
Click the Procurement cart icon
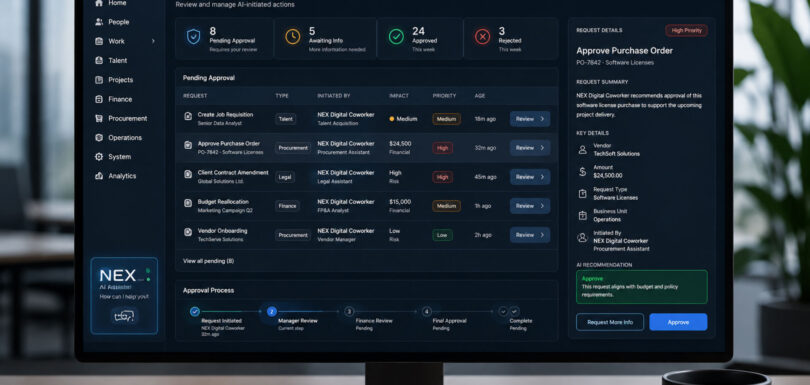coord(99,118)
